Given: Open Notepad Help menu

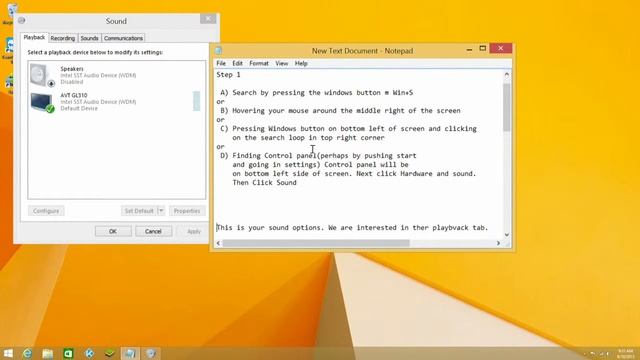Looking at the screenshot, I should click(x=301, y=63).
